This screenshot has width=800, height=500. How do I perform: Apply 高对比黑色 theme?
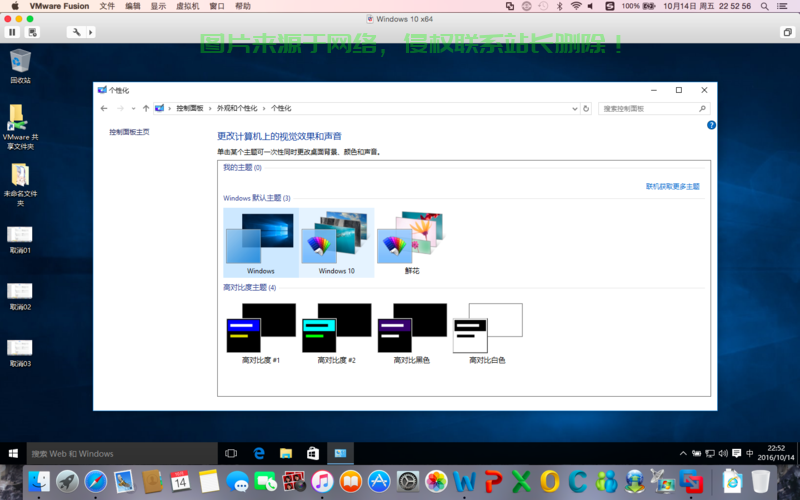coord(412,334)
